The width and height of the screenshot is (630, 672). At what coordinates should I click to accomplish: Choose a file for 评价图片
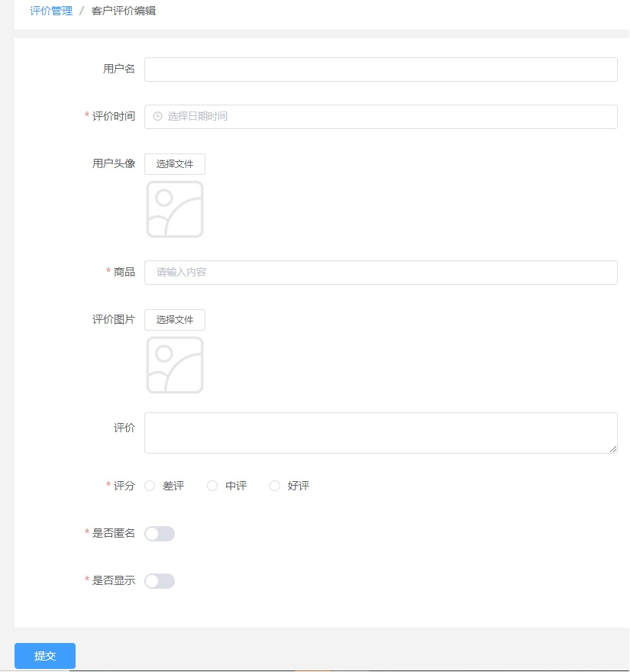tap(175, 320)
